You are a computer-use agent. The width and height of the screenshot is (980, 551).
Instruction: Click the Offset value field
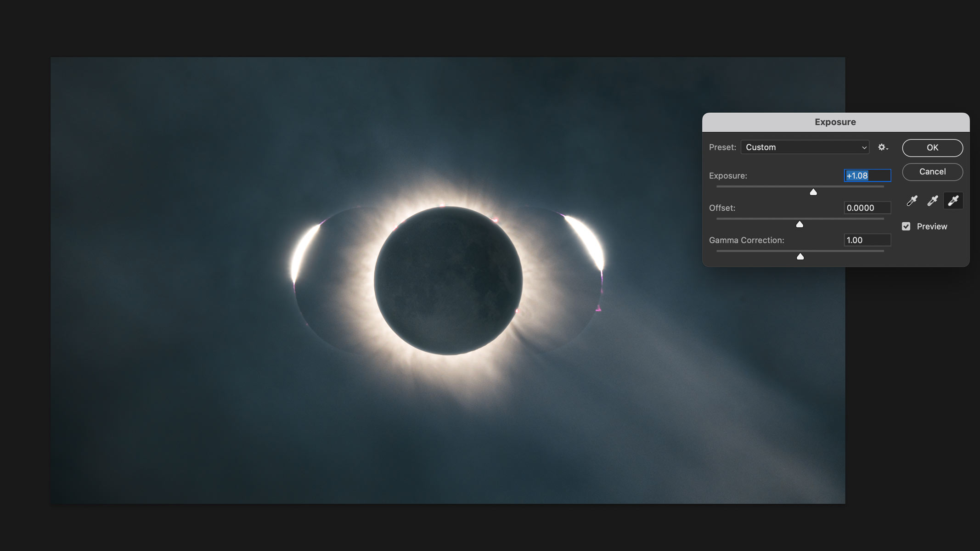pyautogui.click(x=867, y=208)
